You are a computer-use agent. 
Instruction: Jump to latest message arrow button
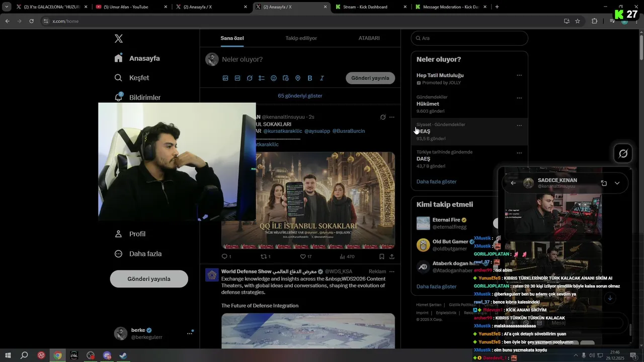pos(610,298)
